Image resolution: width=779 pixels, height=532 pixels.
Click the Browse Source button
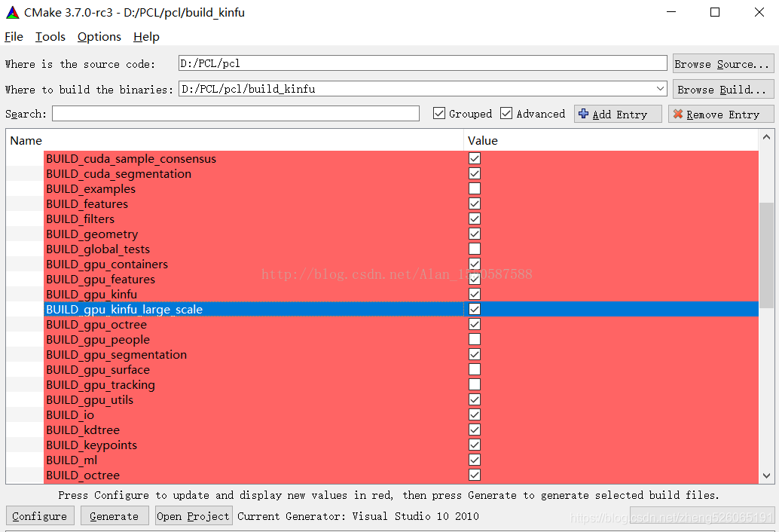click(722, 63)
